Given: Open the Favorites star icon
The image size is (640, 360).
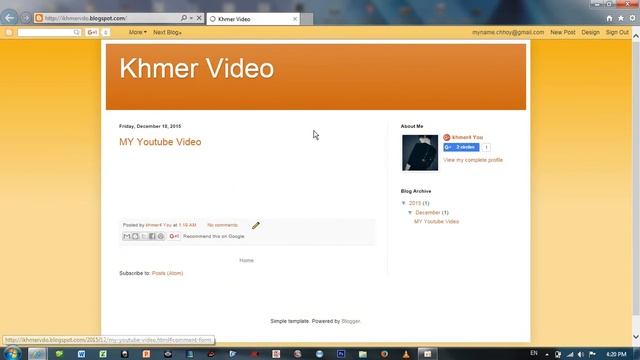Looking at the screenshot, I should [x=621, y=18].
